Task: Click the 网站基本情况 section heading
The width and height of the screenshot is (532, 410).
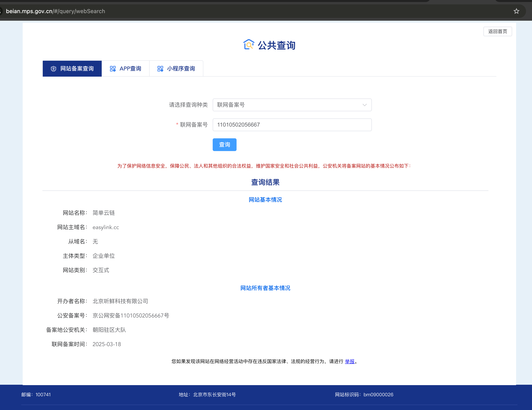Action: tap(265, 200)
